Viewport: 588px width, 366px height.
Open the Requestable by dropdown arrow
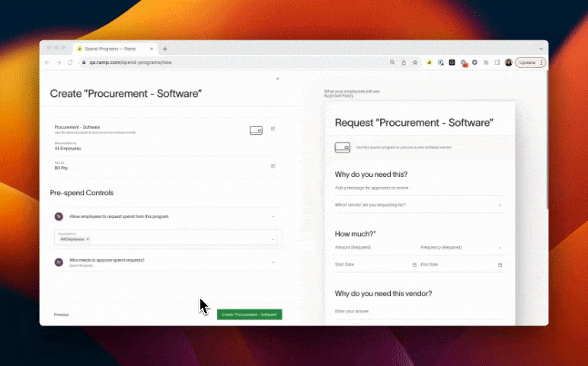click(273, 239)
